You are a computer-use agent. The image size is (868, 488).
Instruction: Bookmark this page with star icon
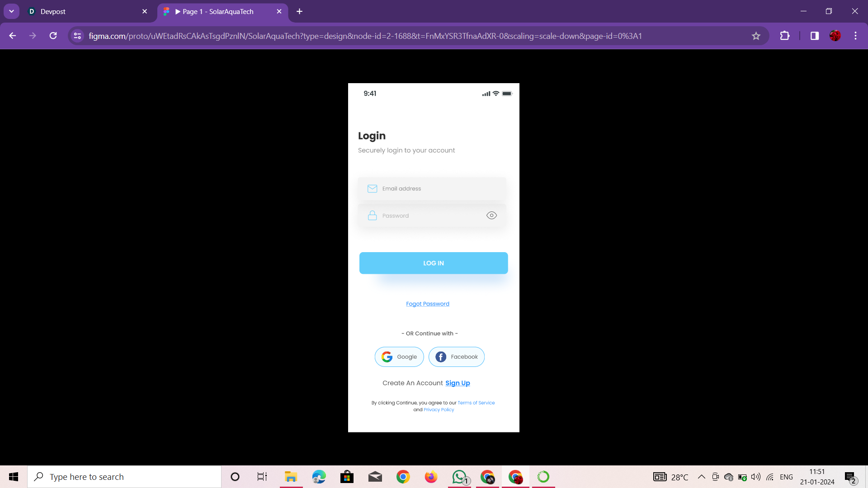(756, 36)
